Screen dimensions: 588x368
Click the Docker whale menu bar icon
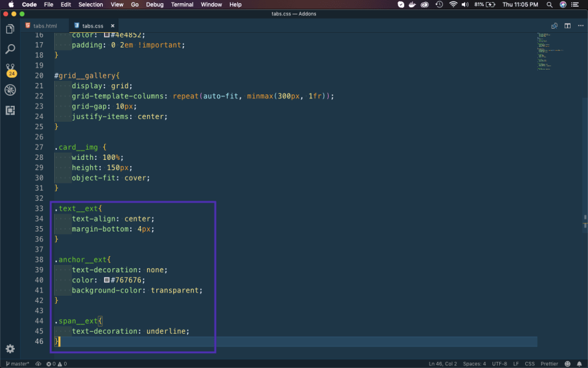pos(412,5)
